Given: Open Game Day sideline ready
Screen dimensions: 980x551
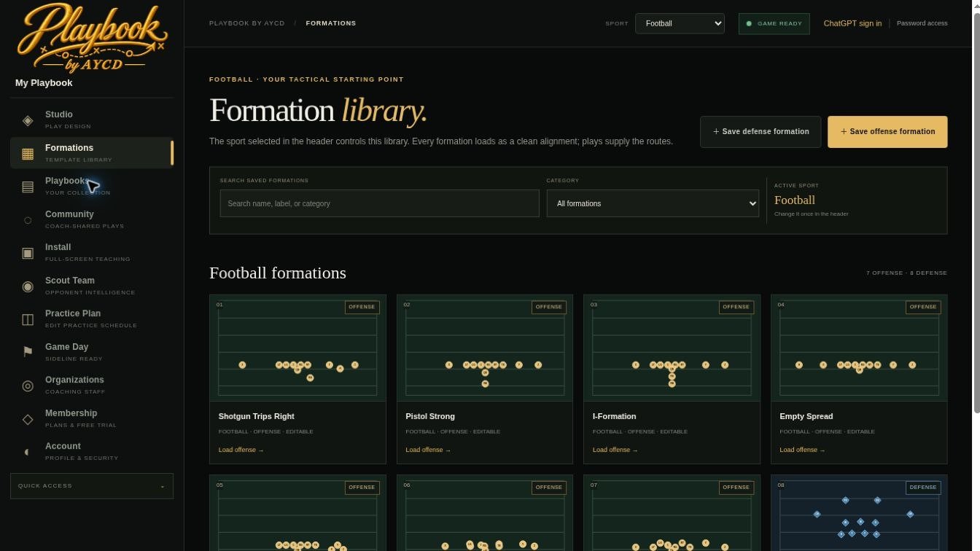Looking at the screenshot, I should 92,352.
